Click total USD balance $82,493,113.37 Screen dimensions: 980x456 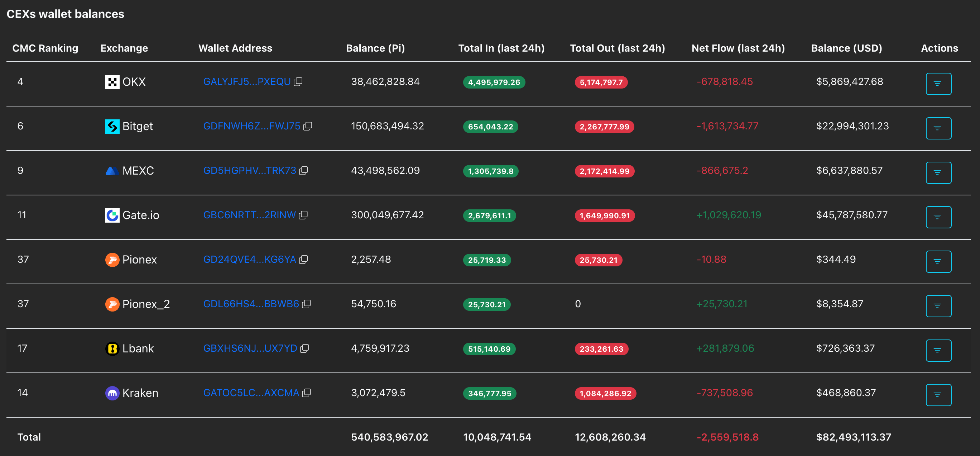tap(853, 437)
